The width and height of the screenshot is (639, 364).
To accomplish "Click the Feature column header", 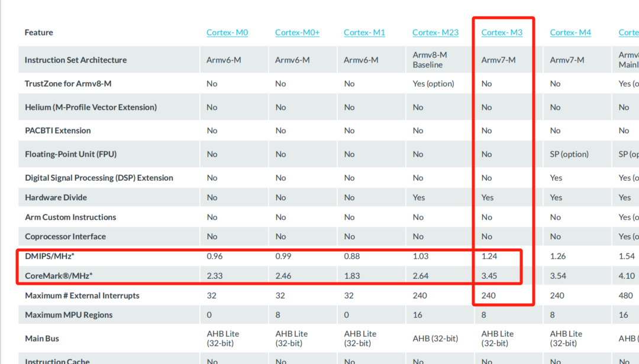I will [x=38, y=32].
